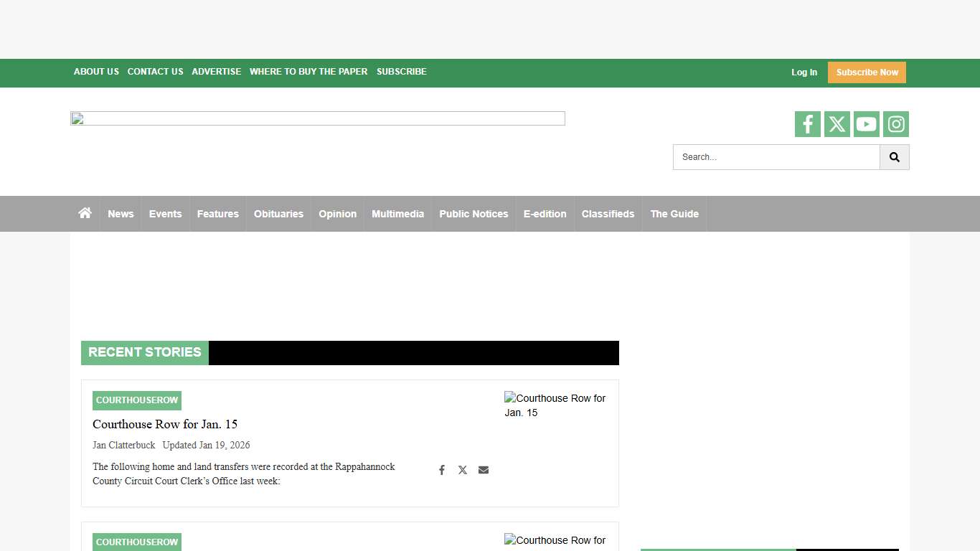Click the Log In link

click(x=804, y=72)
